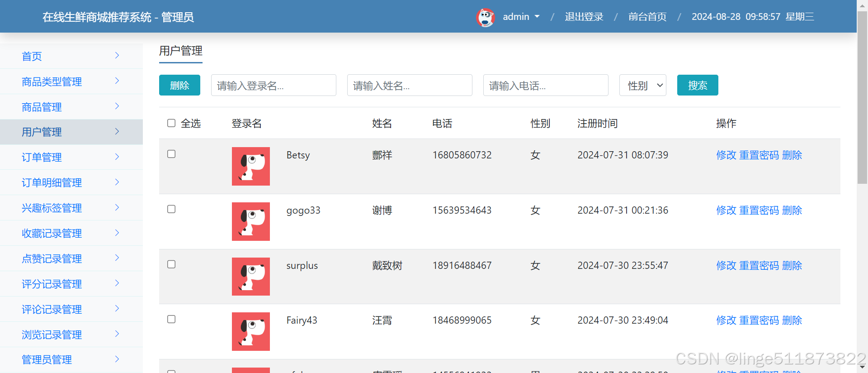Click surplus's avatar thumbnail
The height and width of the screenshot is (373, 868).
click(251, 277)
